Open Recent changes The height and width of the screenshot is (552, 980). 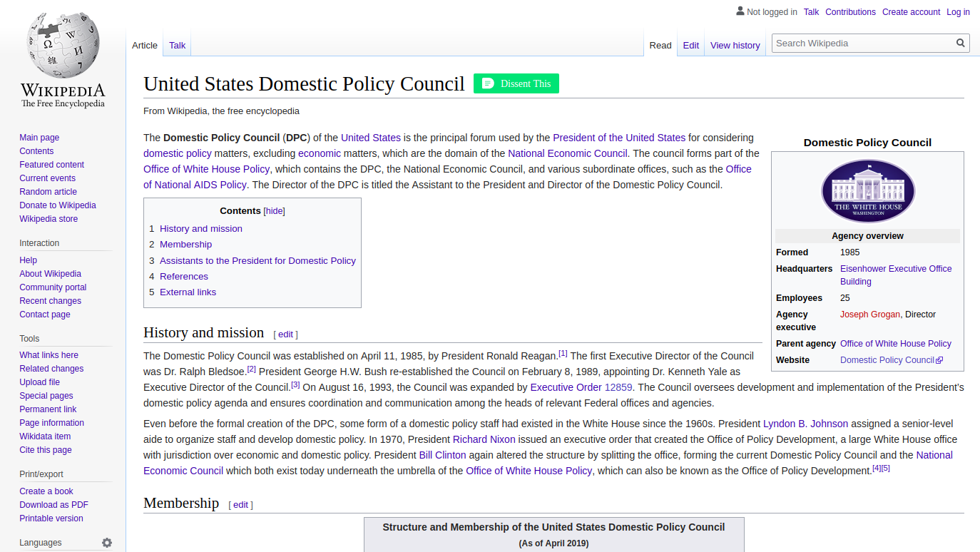point(50,301)
